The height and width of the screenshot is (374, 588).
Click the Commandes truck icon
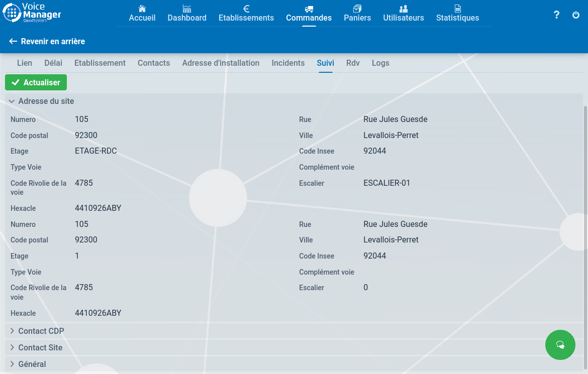point(309,9)
